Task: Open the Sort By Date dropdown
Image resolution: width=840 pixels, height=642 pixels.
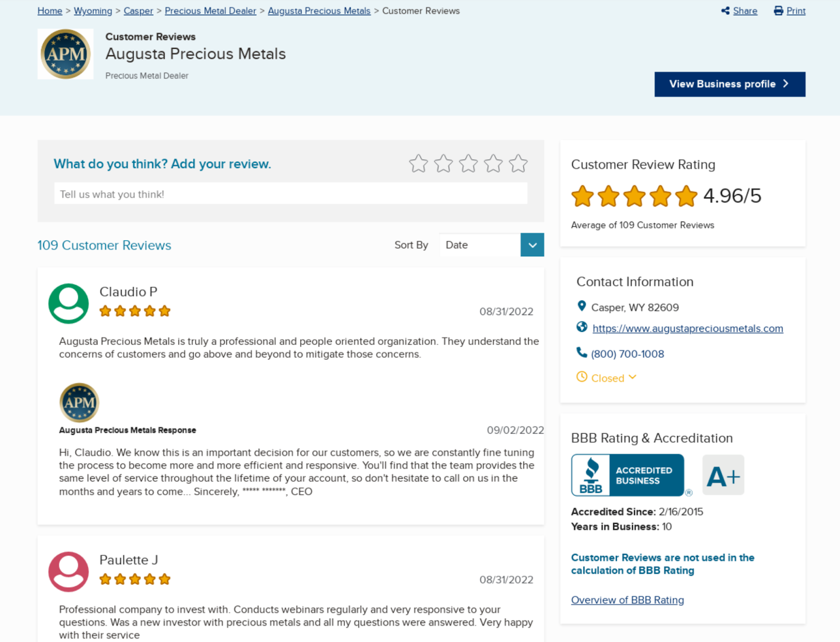Action: tap(491, 245)
